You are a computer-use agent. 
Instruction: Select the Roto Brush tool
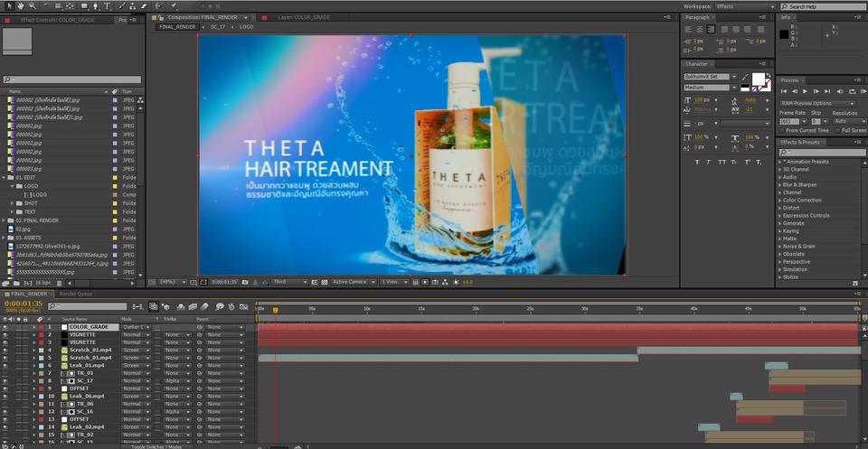tap(159, 6)
